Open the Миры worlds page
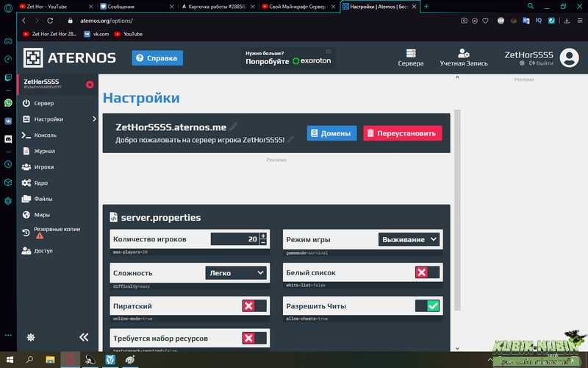 click(36, 215)
